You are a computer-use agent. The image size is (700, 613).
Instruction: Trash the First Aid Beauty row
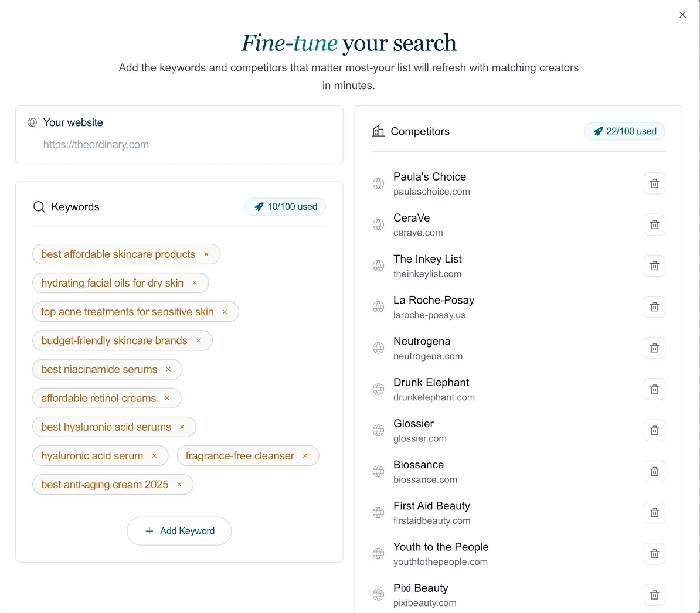(x=654, y=513)
